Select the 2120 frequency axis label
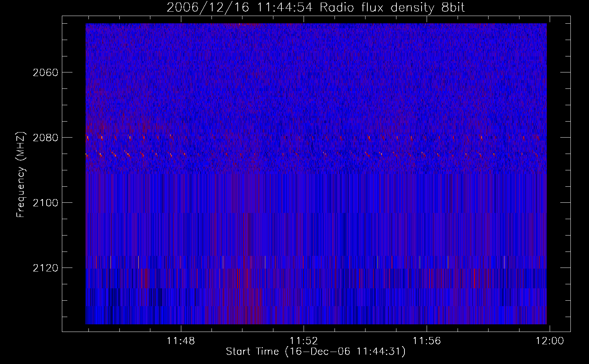Image resolution: width=589 pixels, height=364 pixels. (46, 268)
